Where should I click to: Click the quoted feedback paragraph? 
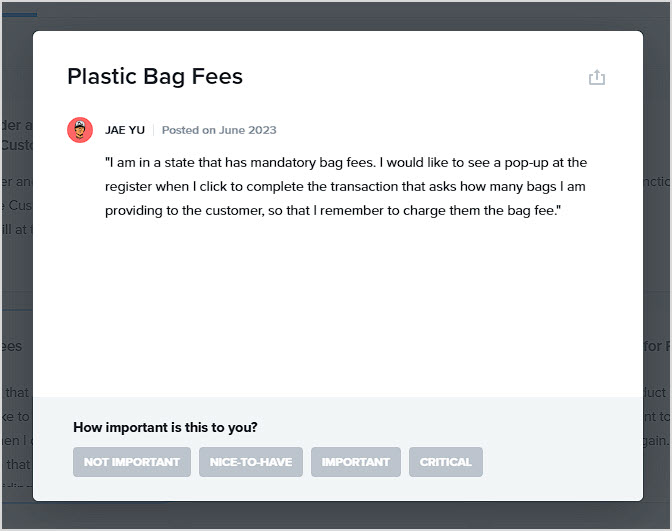tap(346, 186)
